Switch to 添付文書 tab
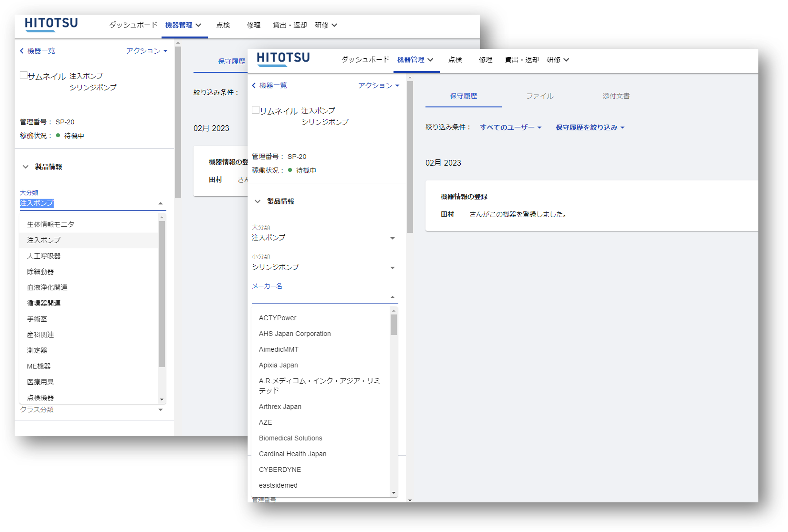 (x=616, y=96)
